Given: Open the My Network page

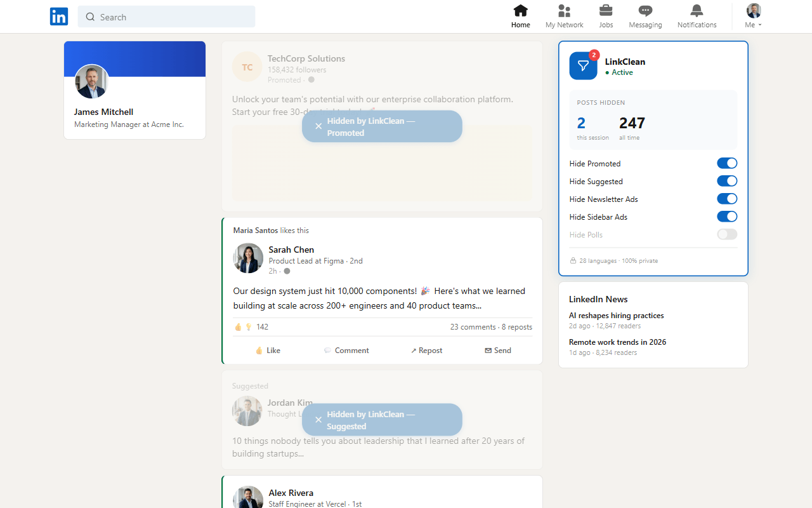Looking at the screenshot, I should coord(564,17).
